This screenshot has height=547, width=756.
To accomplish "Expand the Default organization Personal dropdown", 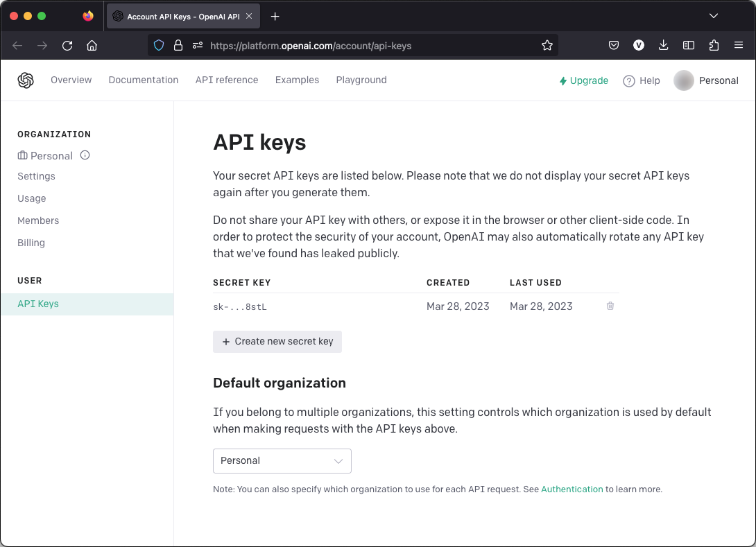I will click(x=282, y=461).
